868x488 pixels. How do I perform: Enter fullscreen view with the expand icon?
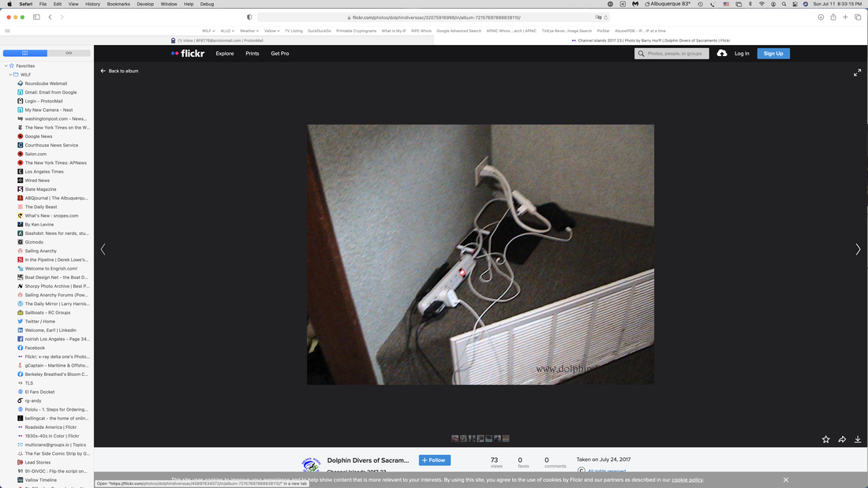[x=857, y=73]
